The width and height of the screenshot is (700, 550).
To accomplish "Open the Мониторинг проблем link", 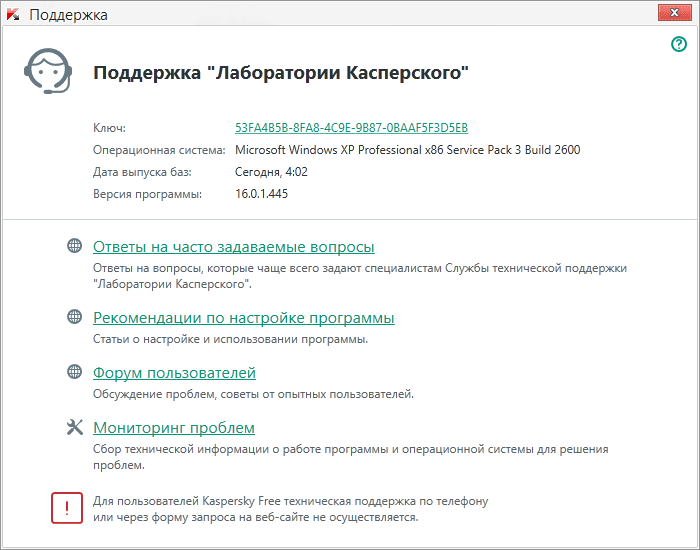I will 174,428.
